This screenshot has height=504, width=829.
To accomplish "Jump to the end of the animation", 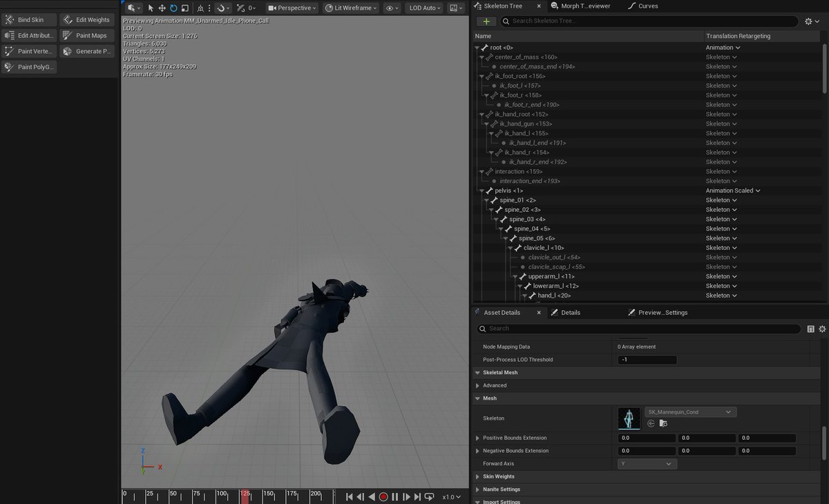I will coord(417,496).
